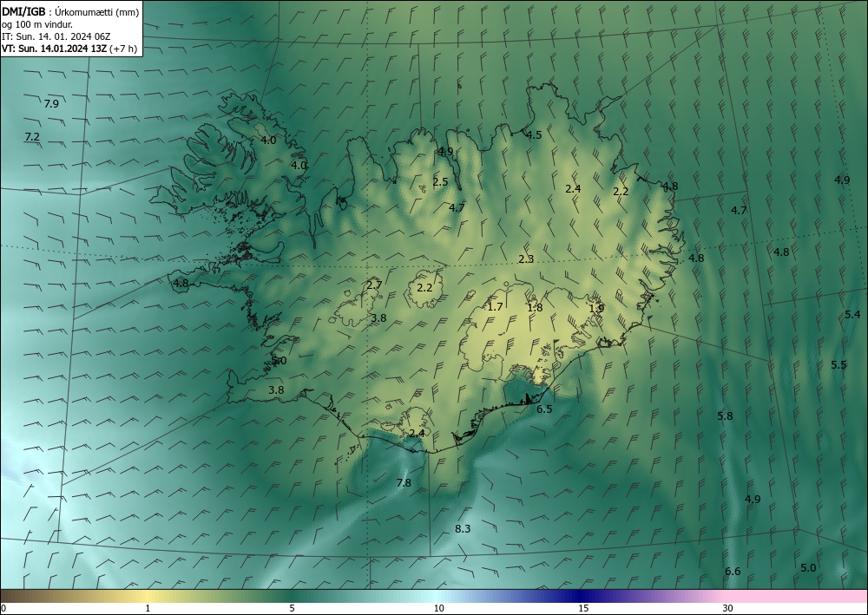The width and height of the screenshot is (868, 615).
Task: Click the value 5.4 on the east edge
Action: pos(852,314)
